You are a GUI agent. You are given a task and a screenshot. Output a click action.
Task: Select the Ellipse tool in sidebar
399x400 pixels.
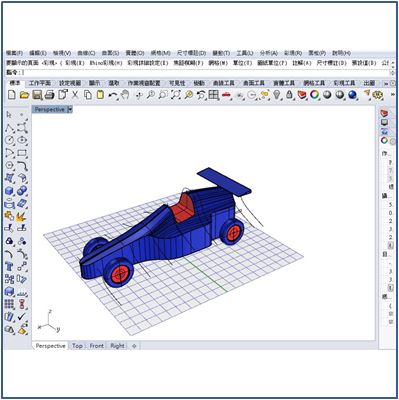[x=22, y=140]
